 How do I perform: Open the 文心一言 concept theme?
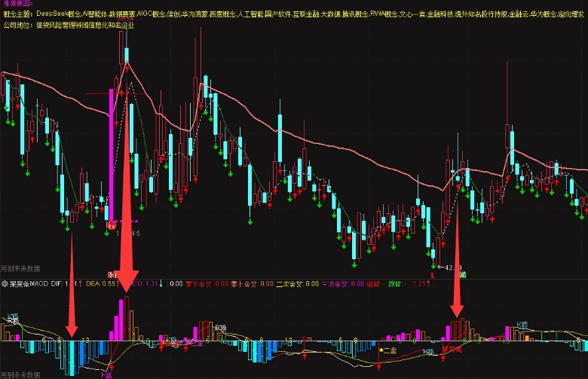(x=412, y=14)
